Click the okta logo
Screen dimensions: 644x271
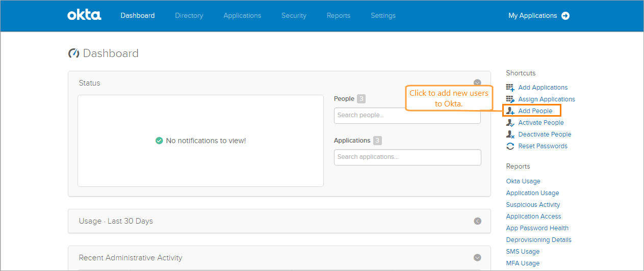(84, 15)
